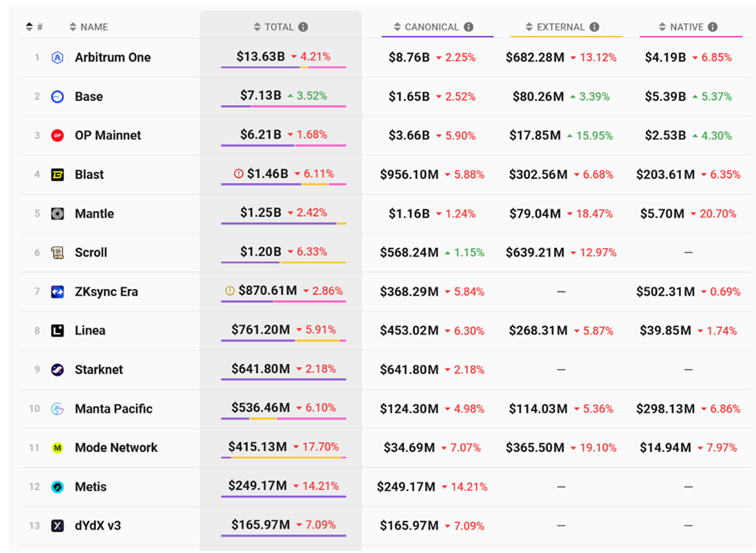Click the Base chain logo icon
Screen dimensions: 756x553
pyautogui.click(x=57, y=97)
